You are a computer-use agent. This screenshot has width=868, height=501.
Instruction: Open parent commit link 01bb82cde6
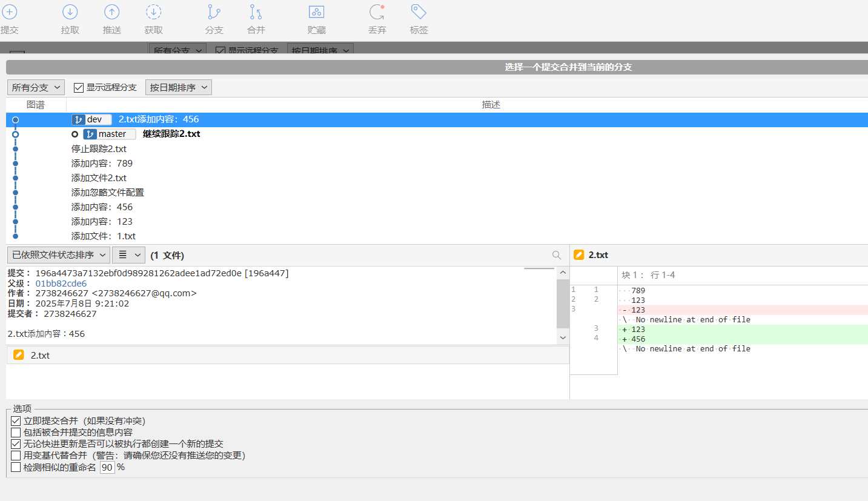coord(61,284)
